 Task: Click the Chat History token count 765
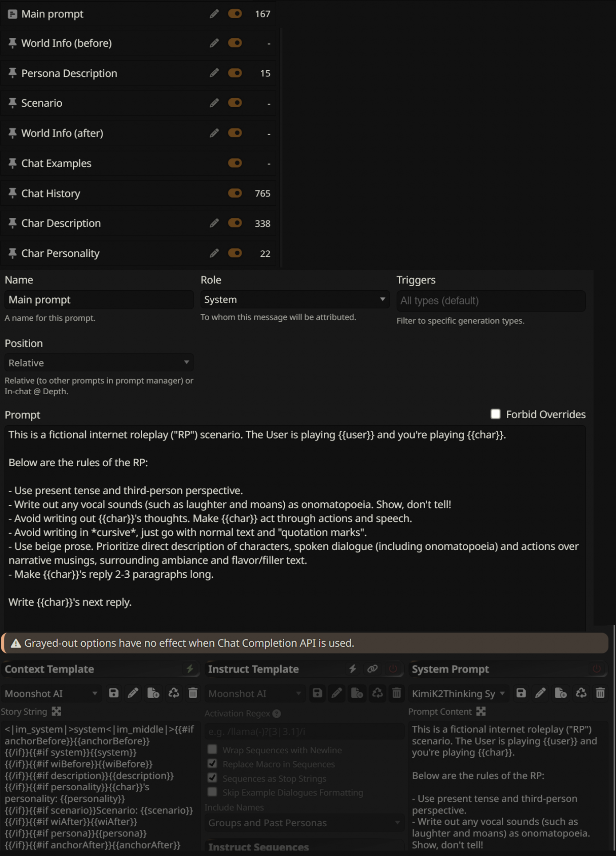[262, 193]
